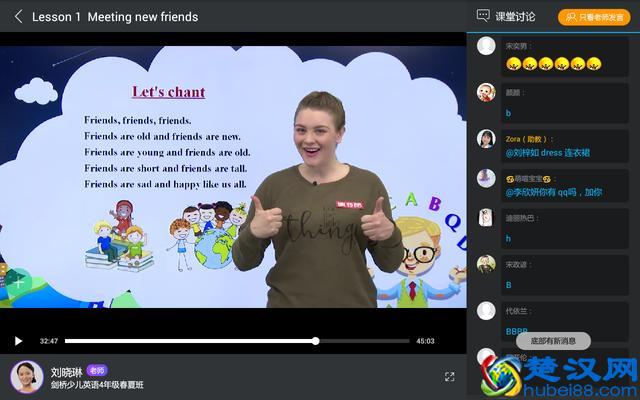Click 迪丽热巴's avatar in discussion
Viewport: 640px width, 400px height.
pos(486,218)
